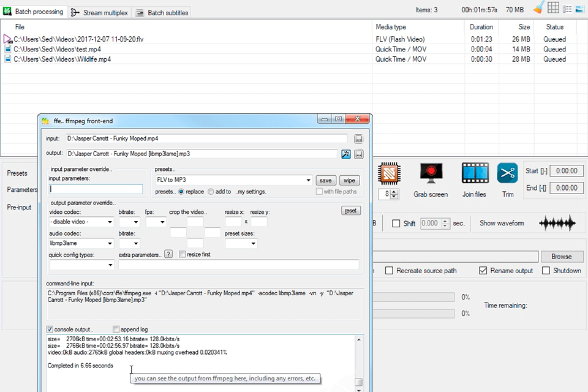This screenshot has height=392, width=588.
Task: Select the Trim scissors icon
Action: tap(507, 175)
